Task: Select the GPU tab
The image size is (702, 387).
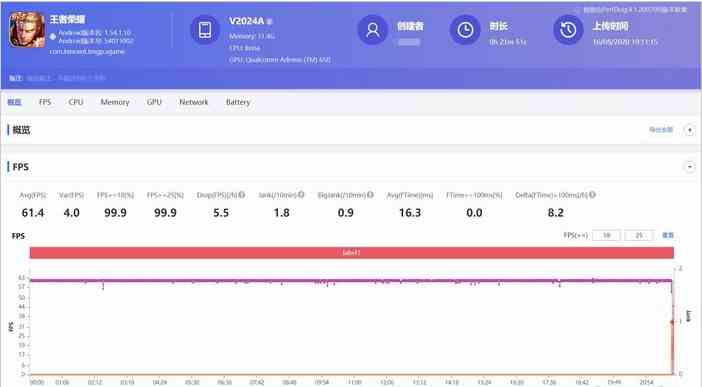Action: point(154,102)
